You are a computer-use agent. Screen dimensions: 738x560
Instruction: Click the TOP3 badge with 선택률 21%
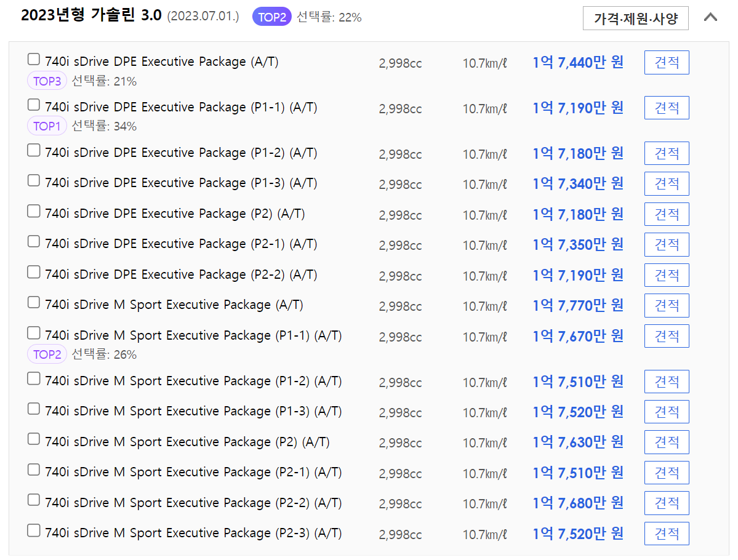point(47,81)
